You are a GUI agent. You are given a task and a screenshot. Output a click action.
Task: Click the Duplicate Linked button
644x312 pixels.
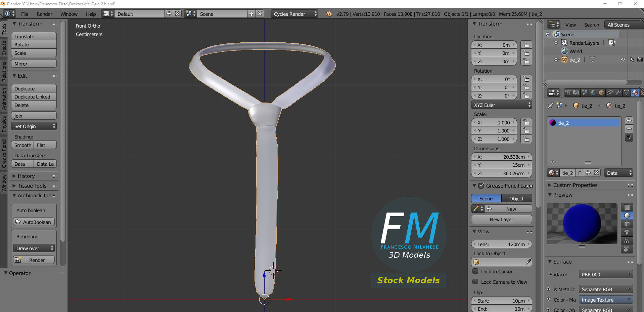coord(34,97)
